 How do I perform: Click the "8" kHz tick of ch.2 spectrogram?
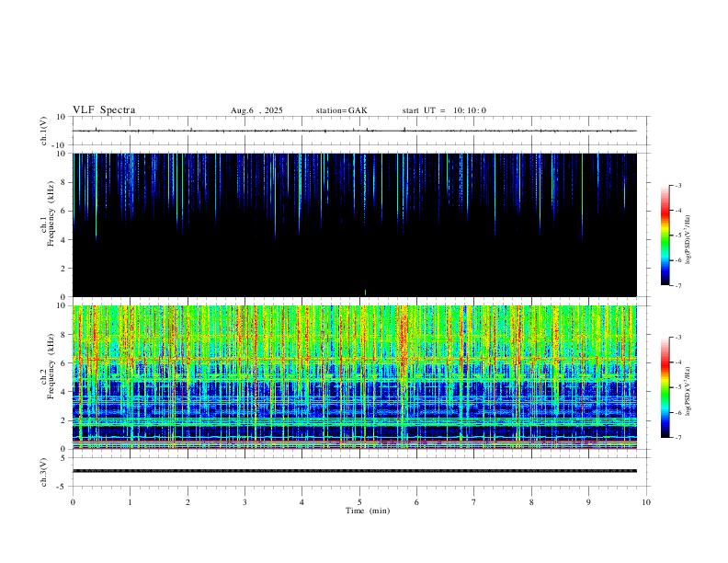[x=64, y=335]
